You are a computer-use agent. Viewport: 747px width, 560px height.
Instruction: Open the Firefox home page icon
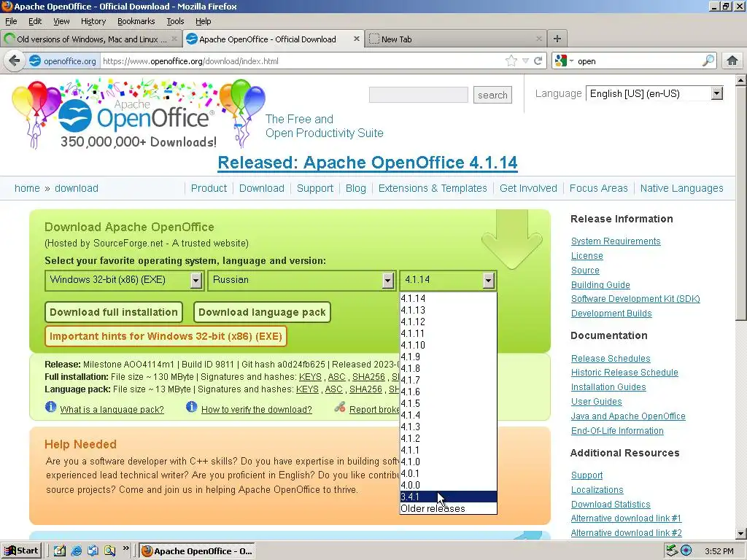click(x=732, y=61)
